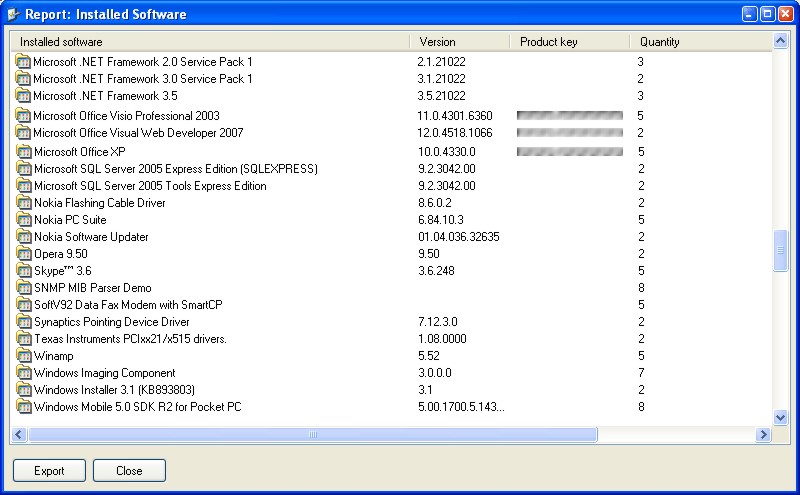Click the Texas Instruments PCIxx21 drivers icon
Viewport: 800px width, 495px height.
23,339
